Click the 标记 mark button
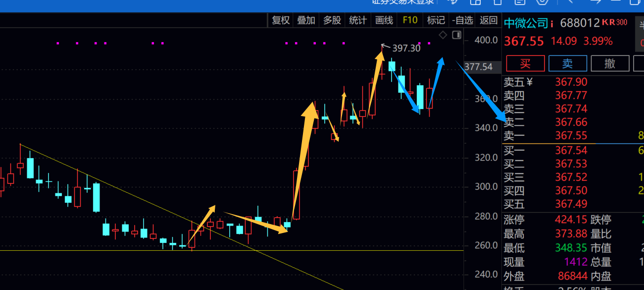644x290 pixels. (x=436, y=20)
